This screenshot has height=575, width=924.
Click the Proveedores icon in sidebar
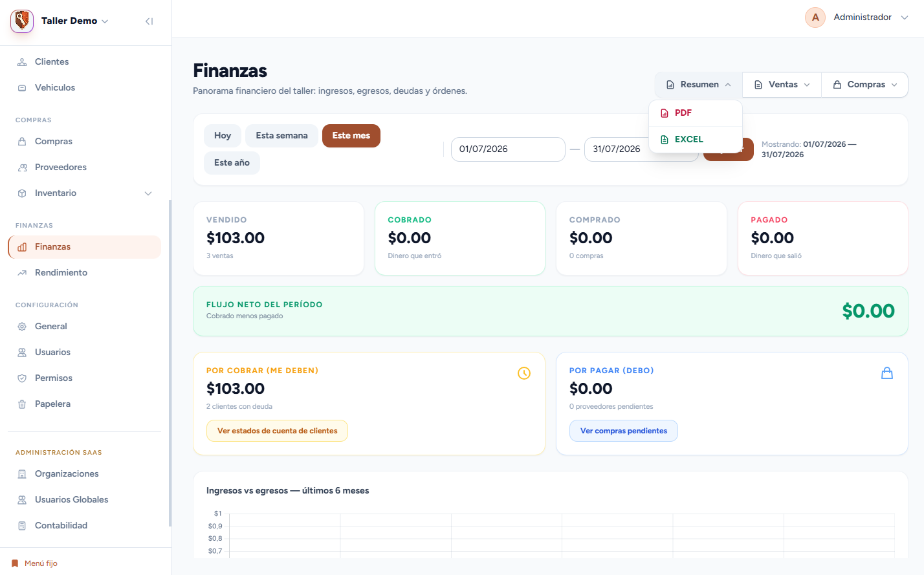tap(22, 168)
